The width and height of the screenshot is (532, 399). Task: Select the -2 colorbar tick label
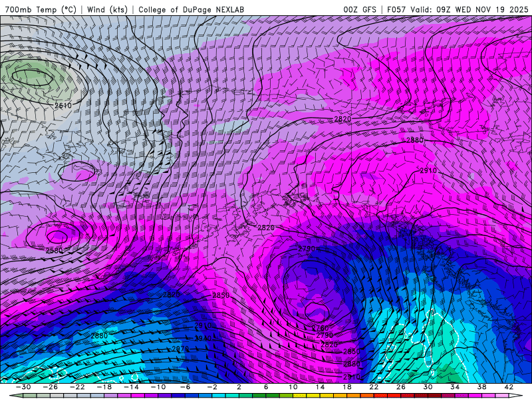[x=212, y=387]
